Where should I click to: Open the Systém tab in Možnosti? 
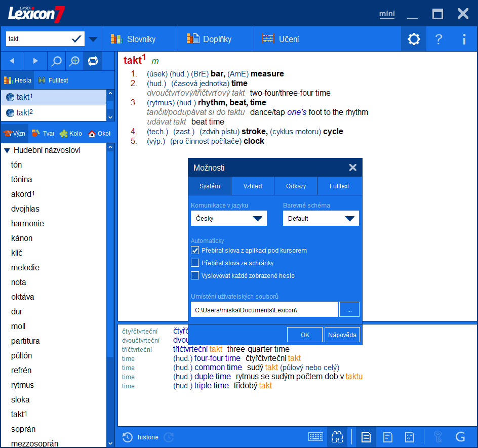click(210, 186)
